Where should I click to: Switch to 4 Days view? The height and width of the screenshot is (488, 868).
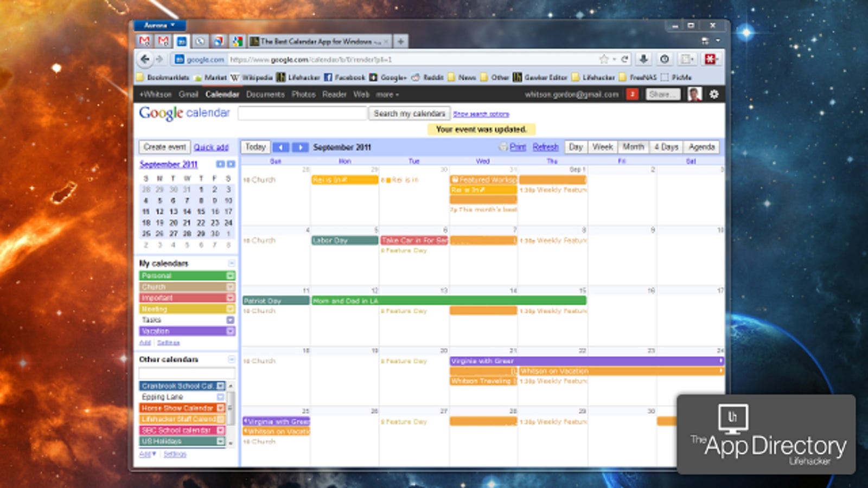tap(666, 147)
